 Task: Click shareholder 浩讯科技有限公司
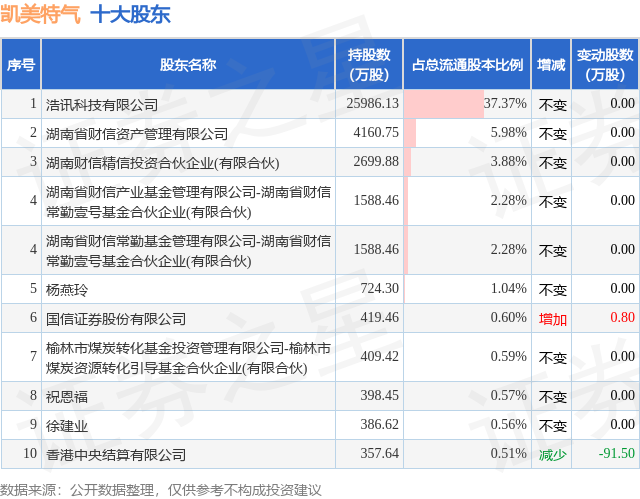[102, 105]
